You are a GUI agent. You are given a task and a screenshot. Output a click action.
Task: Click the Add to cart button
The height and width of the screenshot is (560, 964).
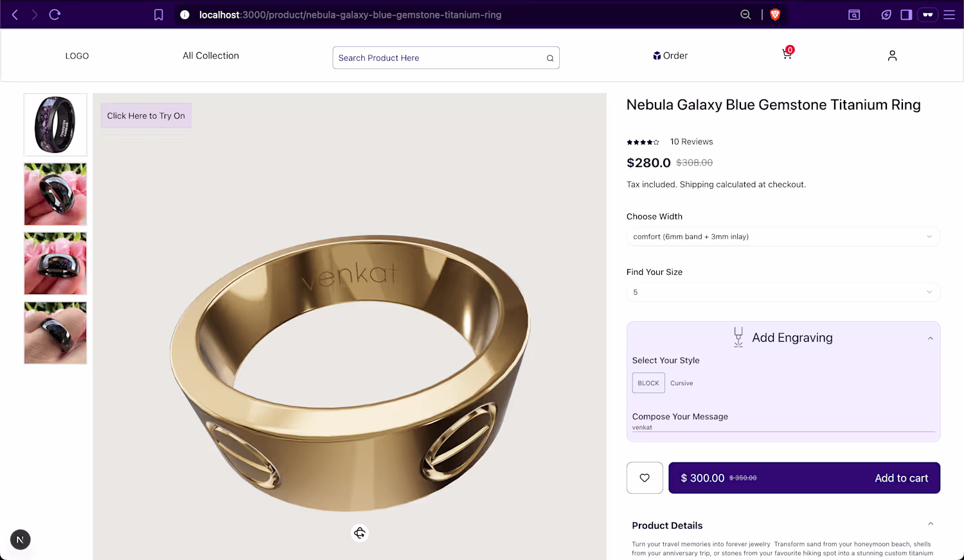pyautogui.click(x=804, y=478)
